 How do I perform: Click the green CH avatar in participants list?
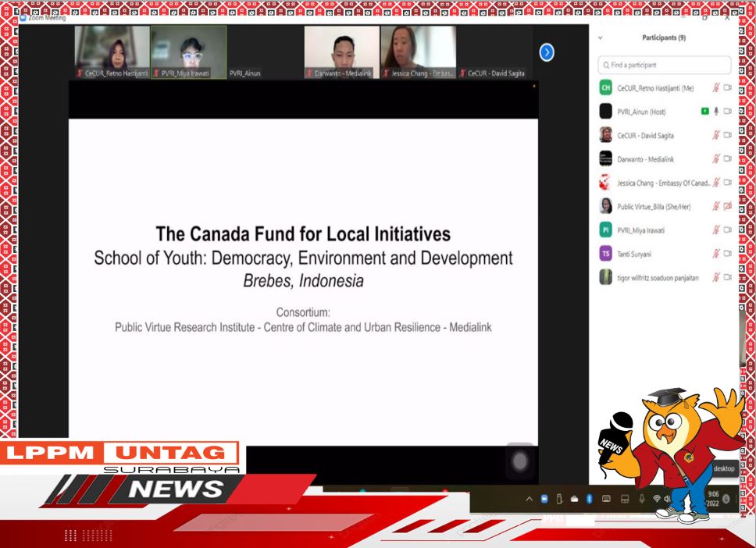pyautogui.click(x=605, y=87)
